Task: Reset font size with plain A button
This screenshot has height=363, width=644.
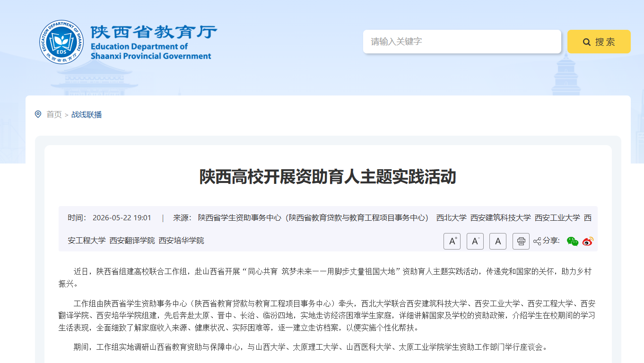Action: coord(498,241)
